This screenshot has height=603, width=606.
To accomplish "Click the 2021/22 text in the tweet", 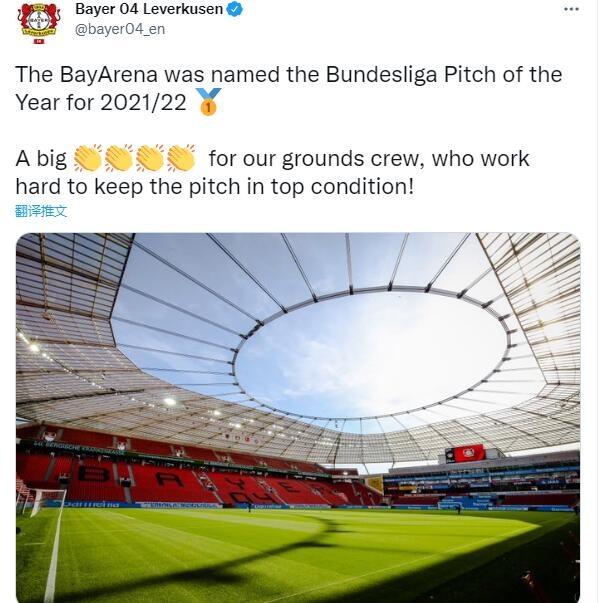I will [143, 102].
